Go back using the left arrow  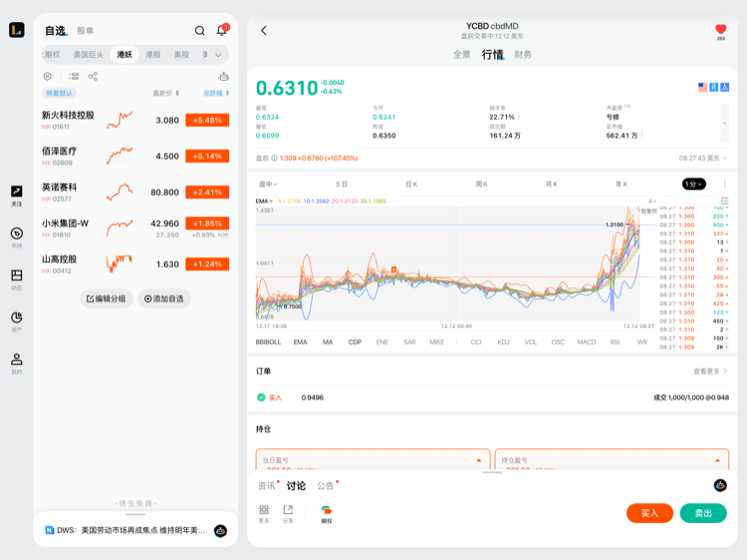click(x=264, y=31)
